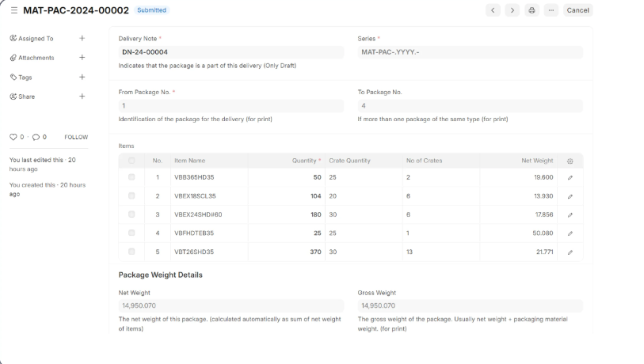
Task: Select all items header checkbox
Action: [x=131, y=161]
